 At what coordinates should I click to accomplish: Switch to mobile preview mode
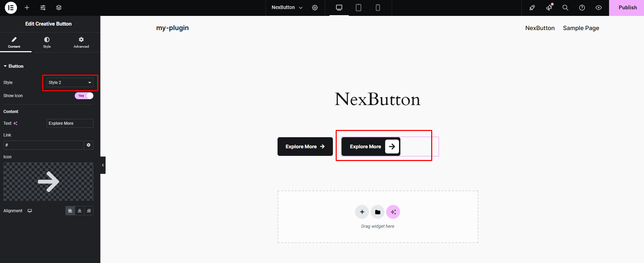pyautogui.click(x=378, y=8)
